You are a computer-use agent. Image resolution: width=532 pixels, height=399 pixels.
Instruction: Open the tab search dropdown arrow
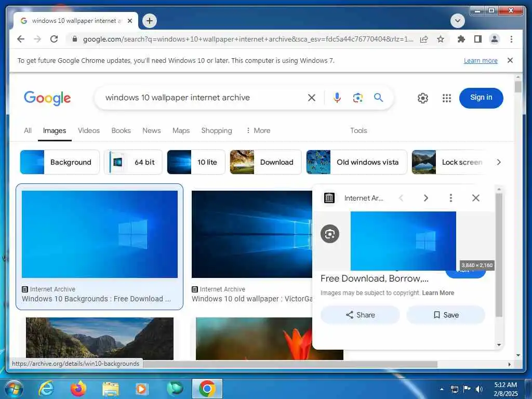[x=457, y=21]
